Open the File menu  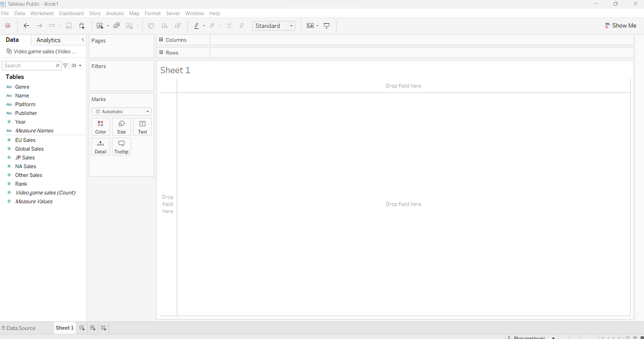click(5, 13)
